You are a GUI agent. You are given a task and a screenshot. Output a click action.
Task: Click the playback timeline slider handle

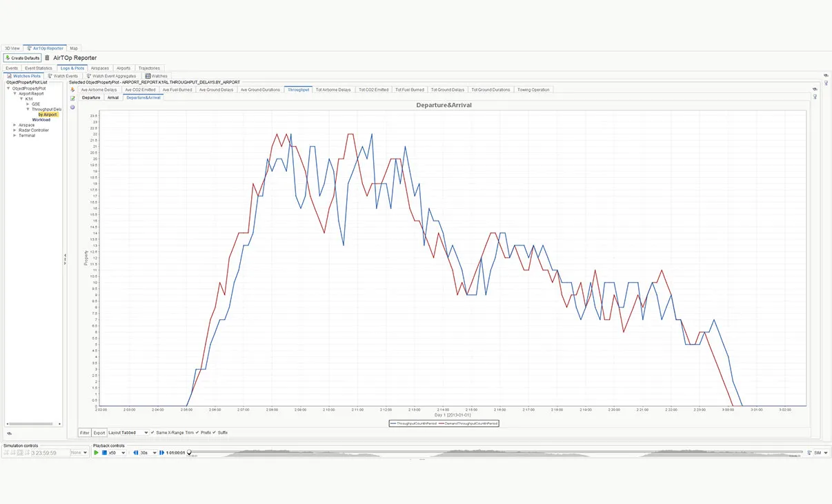pos(190,453)
